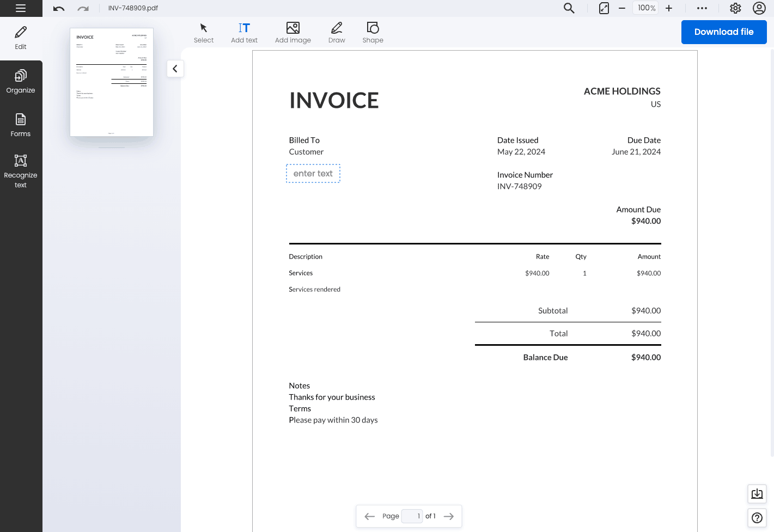Open the Forms panel
This screenshot has width=774, height=532.
coord(21,125)
